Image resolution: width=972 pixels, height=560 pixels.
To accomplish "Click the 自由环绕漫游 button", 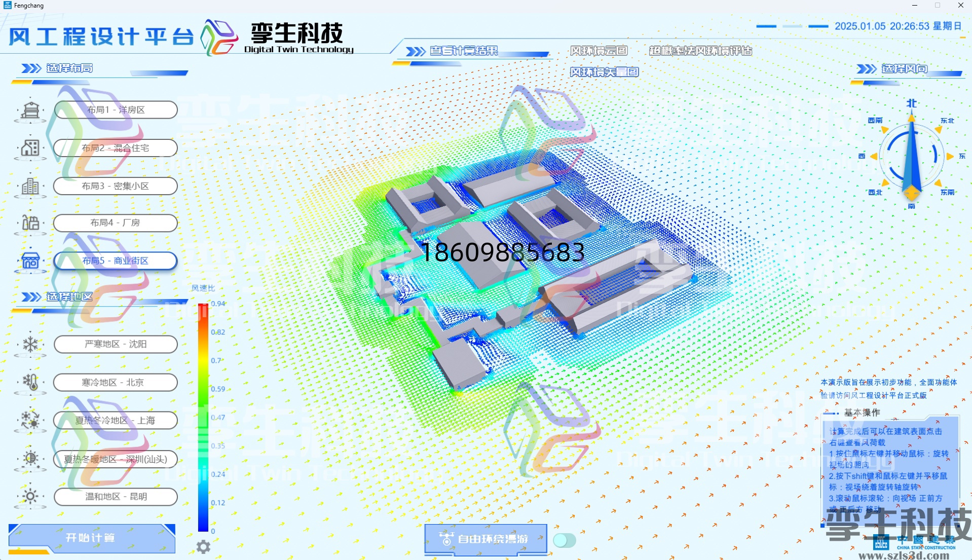I will [485, 539].
